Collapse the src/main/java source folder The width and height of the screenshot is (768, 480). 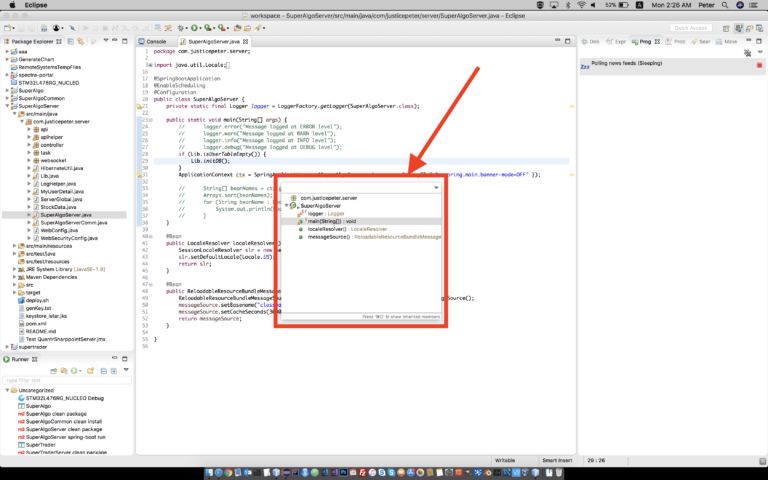pyautogui.click(x=14, y=114)
